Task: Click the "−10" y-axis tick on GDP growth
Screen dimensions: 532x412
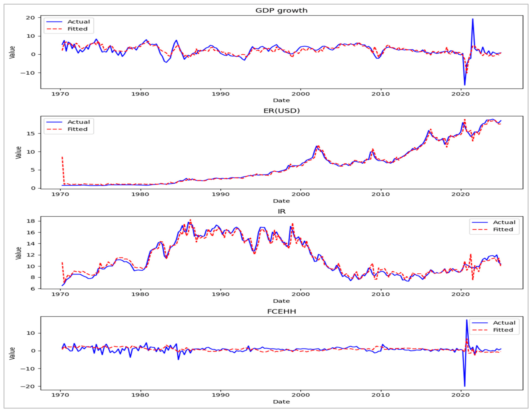Action: click(x=28, y=73)
